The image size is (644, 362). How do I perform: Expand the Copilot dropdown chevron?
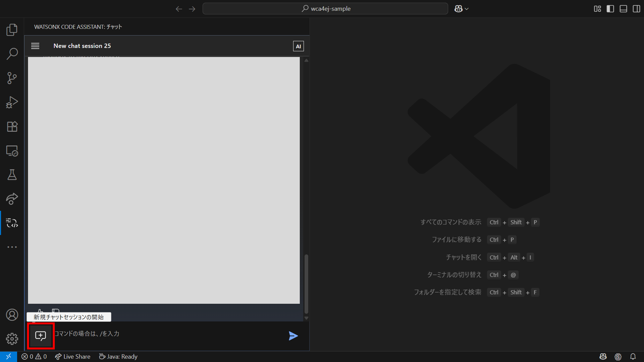(x=467, y=9)
